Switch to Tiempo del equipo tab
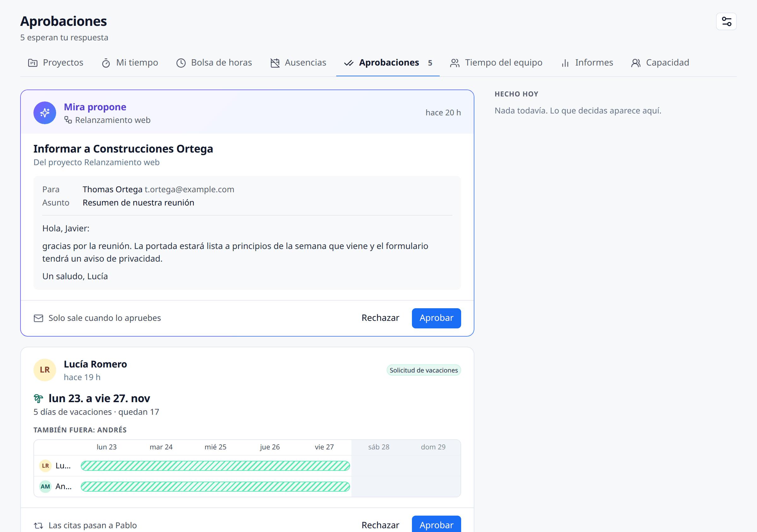This screenshot has height=532, width=757. point(496,63)
